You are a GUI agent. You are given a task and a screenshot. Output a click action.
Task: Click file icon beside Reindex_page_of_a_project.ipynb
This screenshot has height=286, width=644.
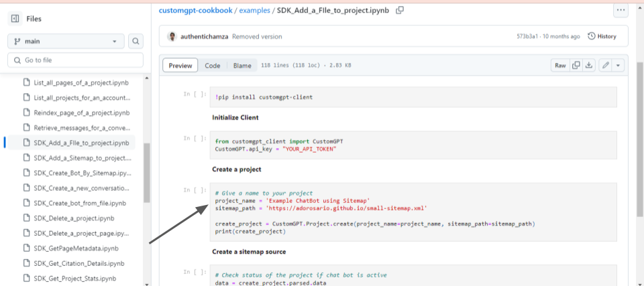coord(26,113)
